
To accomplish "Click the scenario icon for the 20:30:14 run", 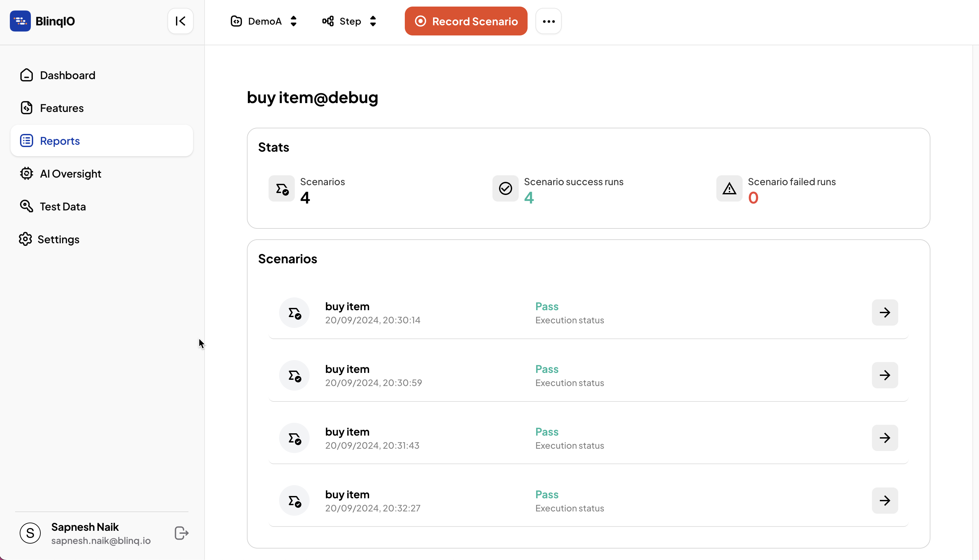I will (294, 313).
